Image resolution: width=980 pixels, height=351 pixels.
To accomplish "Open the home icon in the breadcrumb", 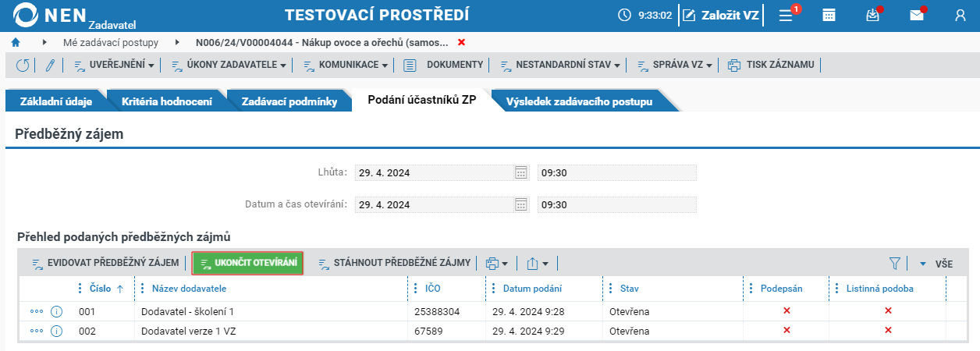I will 16,42.
